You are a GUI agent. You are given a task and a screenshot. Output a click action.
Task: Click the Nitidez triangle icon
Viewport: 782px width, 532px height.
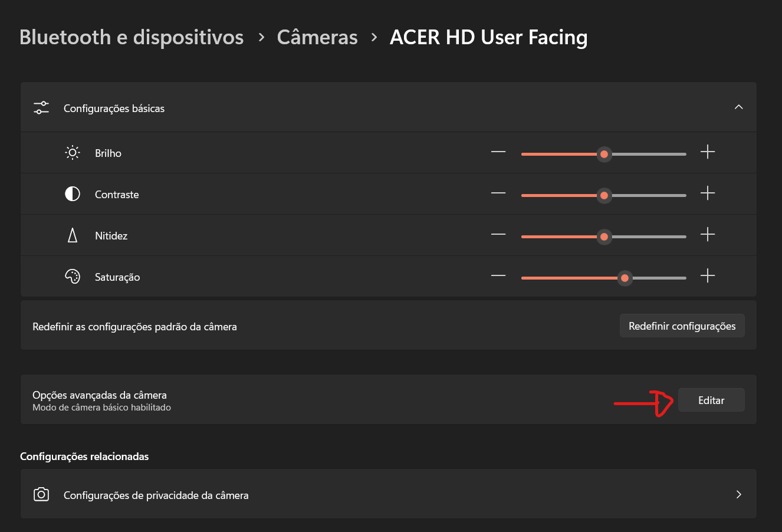[73, 235]
